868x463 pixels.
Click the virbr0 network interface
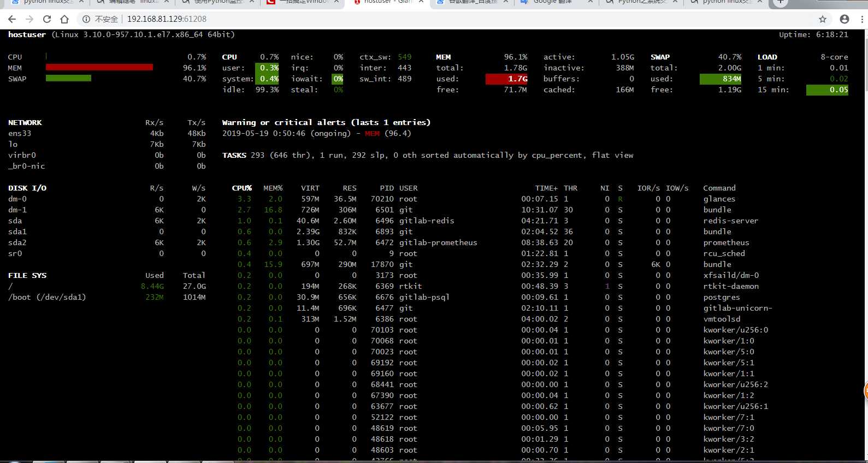coord(22,155)
